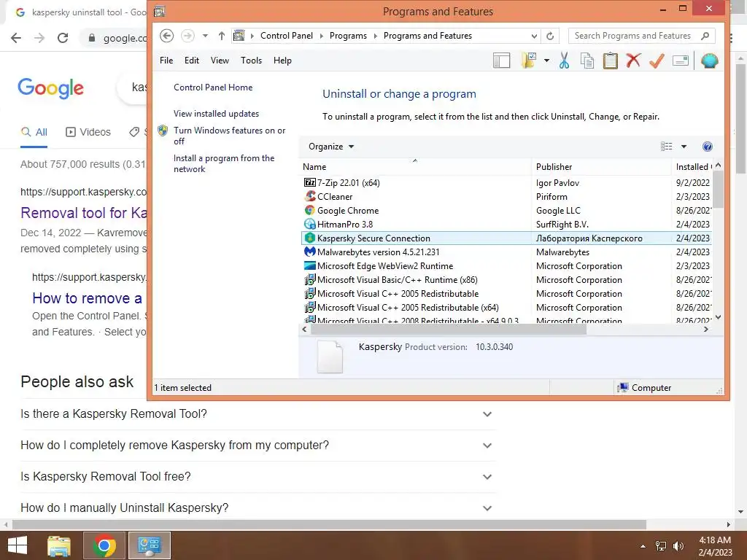
Task: Click the Paste clipboard toolbar icon
Action: 611,61
